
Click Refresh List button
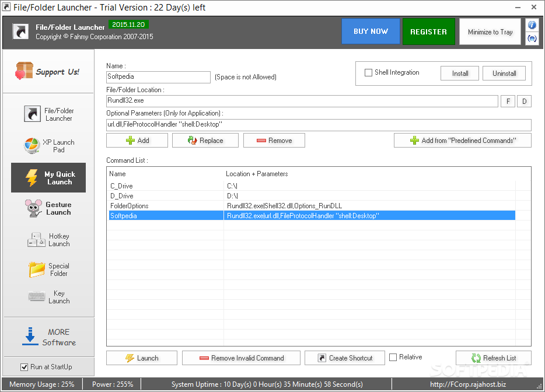494,358
